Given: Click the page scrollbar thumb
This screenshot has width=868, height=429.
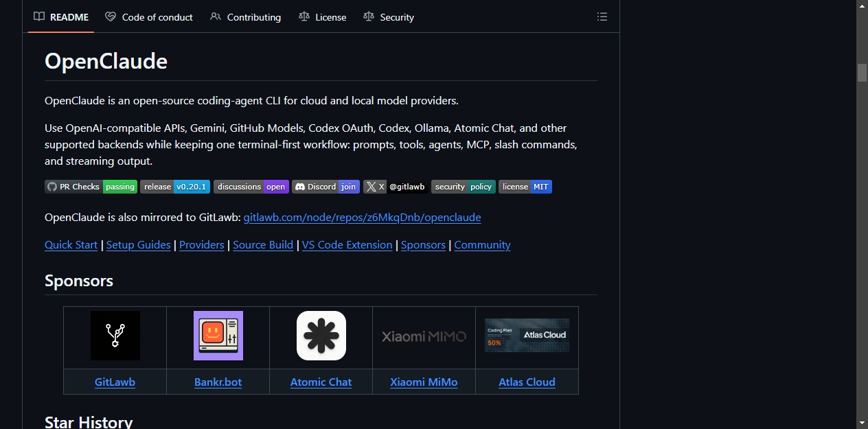Looking at the screenshot, I should pos(862,73).
